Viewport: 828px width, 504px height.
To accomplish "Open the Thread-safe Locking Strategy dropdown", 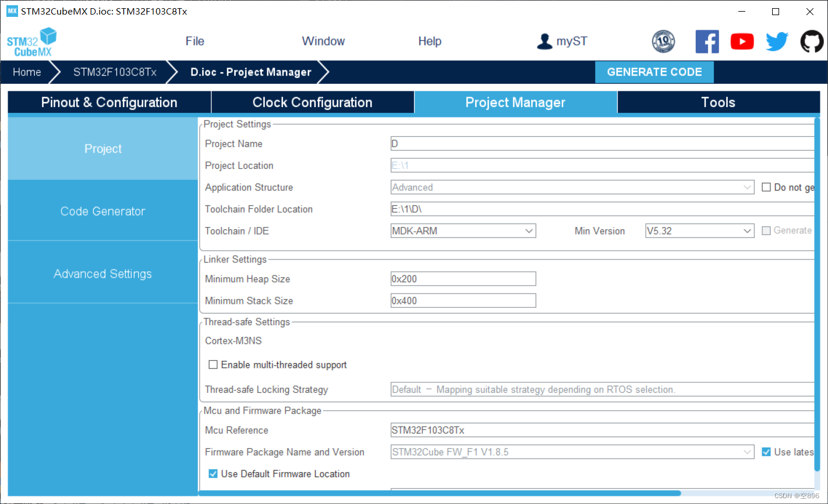I will [602, 389].
